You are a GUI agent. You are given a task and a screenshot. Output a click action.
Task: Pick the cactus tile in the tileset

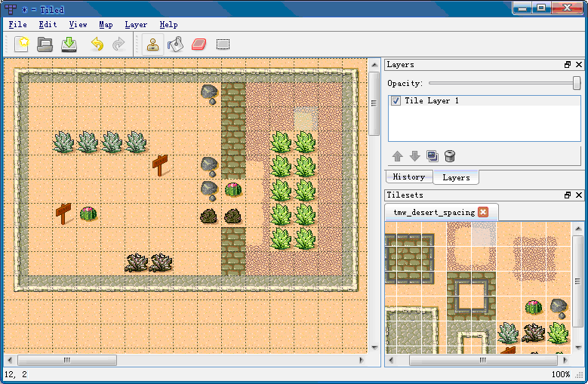(534, 308)
